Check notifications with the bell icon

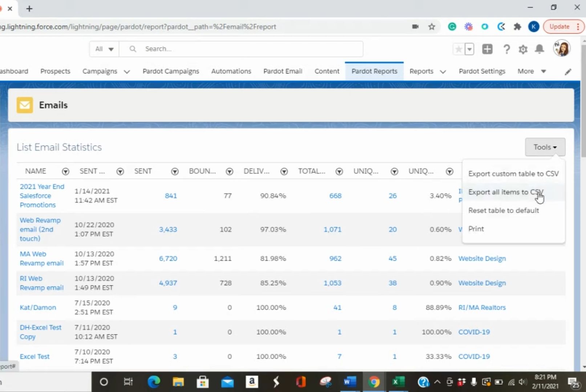tap(539, 49)
